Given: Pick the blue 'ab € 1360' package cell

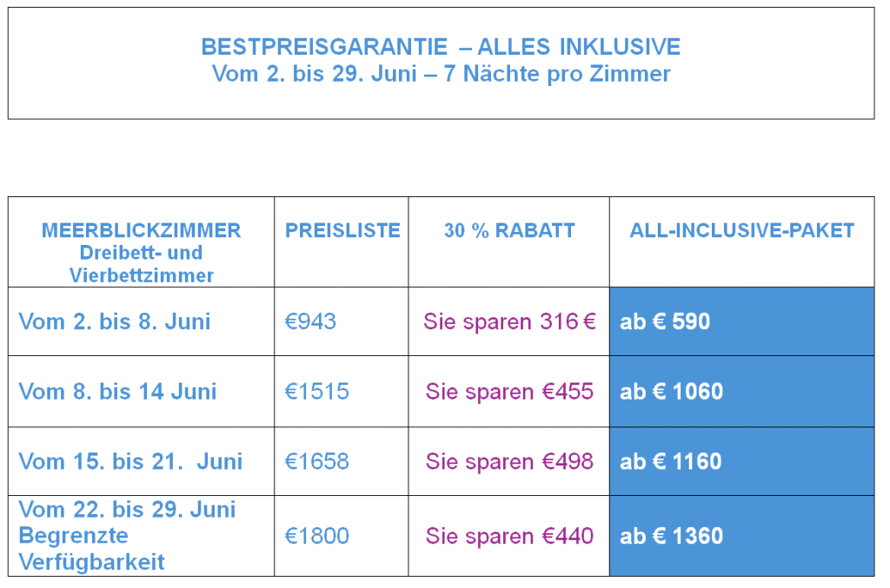Looking at the screenshot, I should 741,536.
